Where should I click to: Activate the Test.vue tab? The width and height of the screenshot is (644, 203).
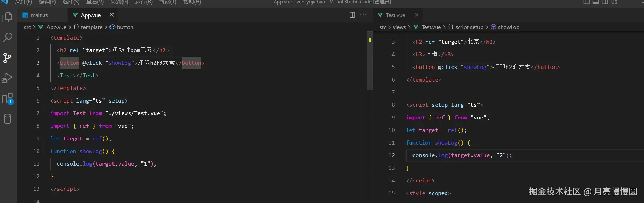click(396, 15)
